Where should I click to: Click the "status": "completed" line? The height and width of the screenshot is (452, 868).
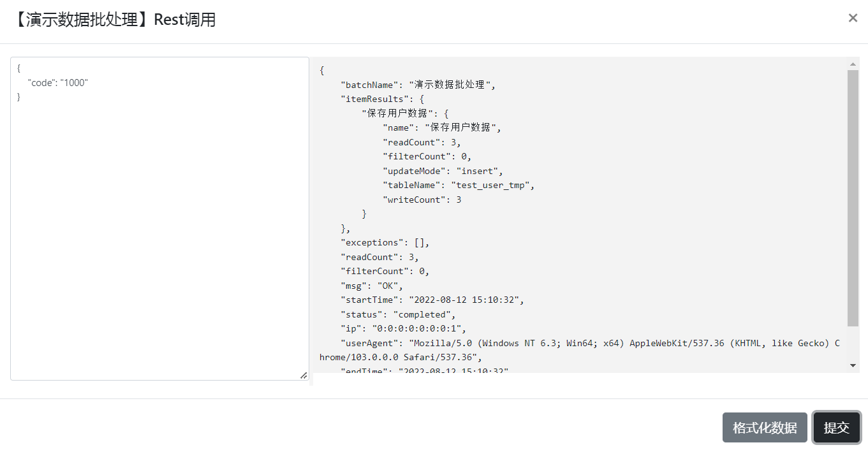pos(399,315)
